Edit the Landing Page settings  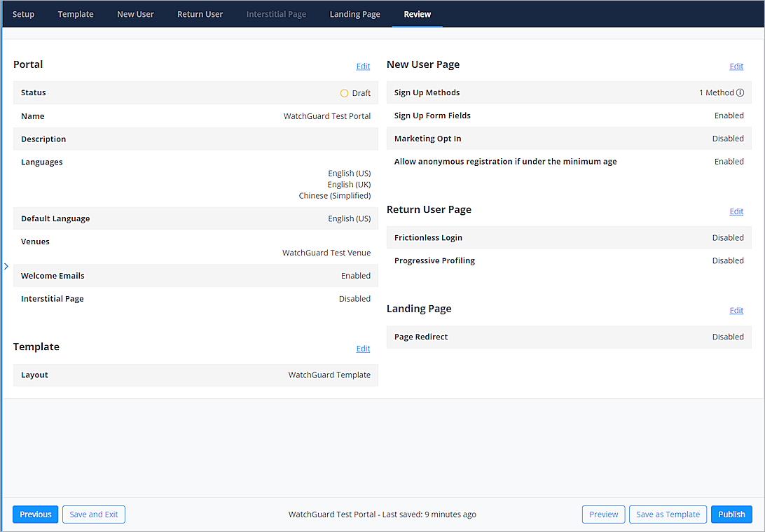[x=736, y=310]
